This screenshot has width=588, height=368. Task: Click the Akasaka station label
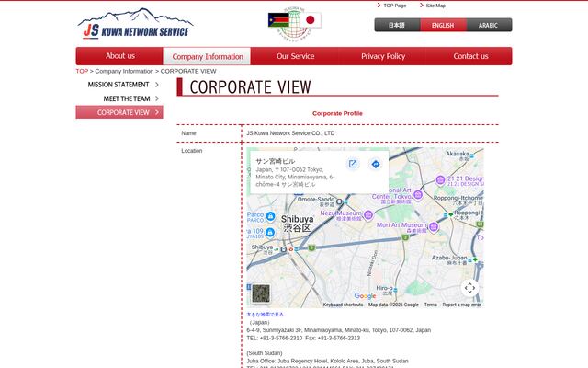458,155
